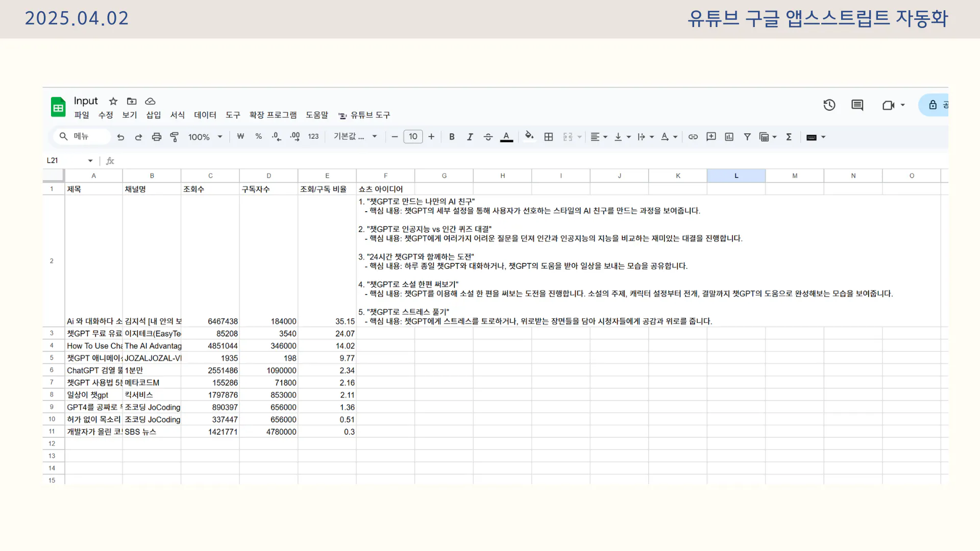Open the 서식 menu
Screen dimensions: 980x551
(178, 115)
